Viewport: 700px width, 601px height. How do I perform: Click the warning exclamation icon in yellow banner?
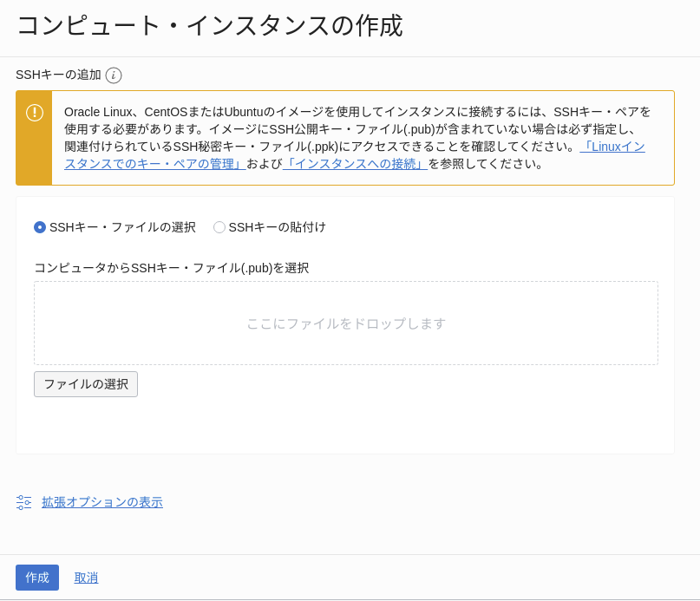[x=34, y=113]
